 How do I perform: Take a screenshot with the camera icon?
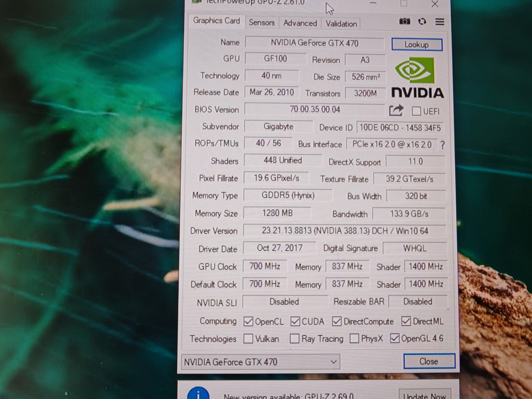pyautogui.click(x=404, y=21)
